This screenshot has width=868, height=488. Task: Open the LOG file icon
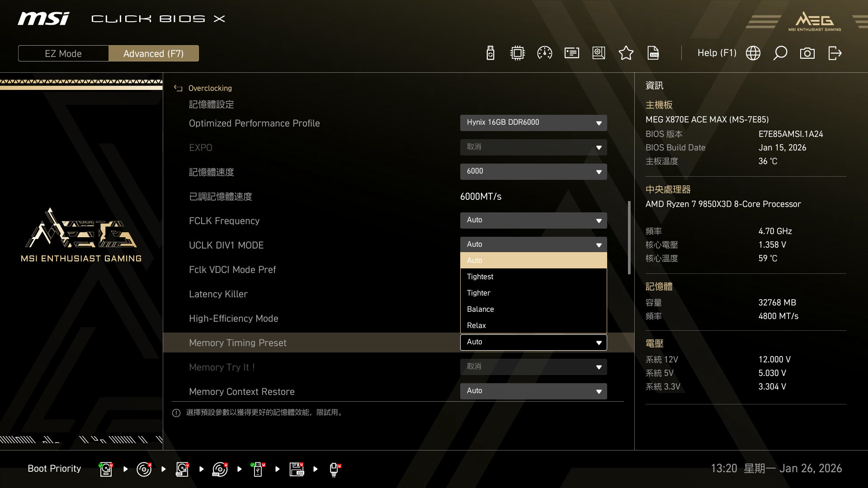tap(653, 53)
